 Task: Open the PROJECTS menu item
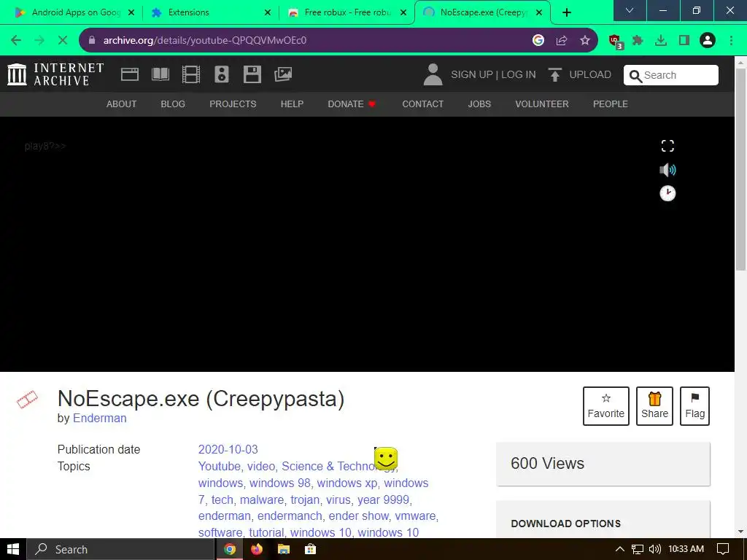(233, 104)
